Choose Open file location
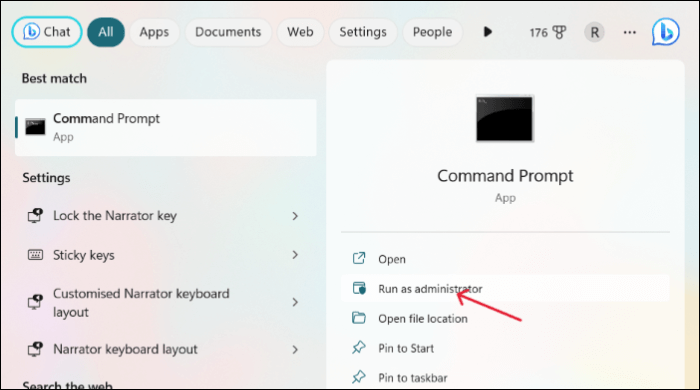Image resolution: width=700 pixels, height=390 pixels. (x=505, y=319)
